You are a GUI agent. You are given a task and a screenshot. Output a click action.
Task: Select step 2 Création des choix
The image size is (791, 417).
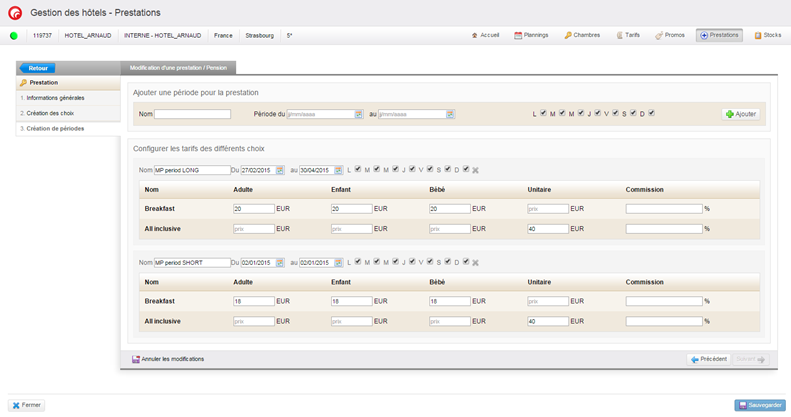click(50, 113)
